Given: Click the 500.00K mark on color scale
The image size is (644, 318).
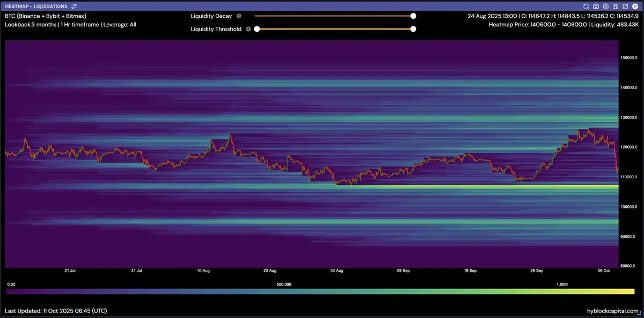Looking at the screenshot, I should coord(284,284).
